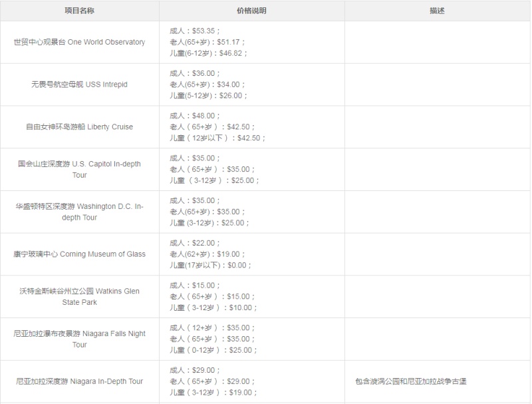
Task: Click child (17岁以下) price $0.00
Action: (237, 266)
